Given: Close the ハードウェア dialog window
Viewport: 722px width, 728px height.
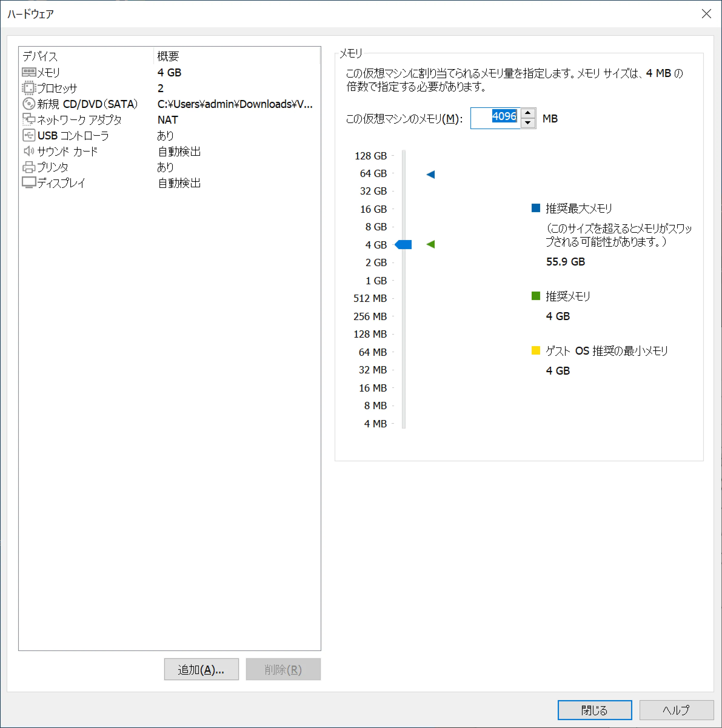Looking at the screenshot, I should [x=706, y=14].
